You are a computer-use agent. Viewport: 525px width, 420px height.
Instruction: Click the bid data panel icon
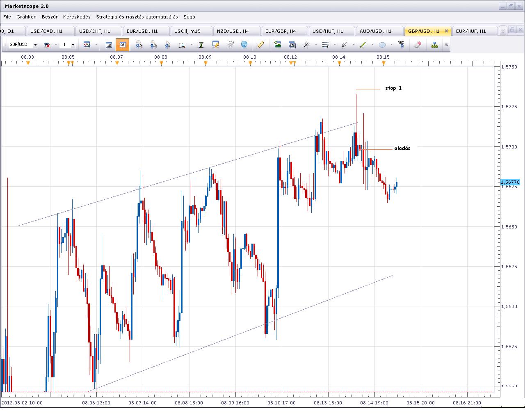pyautogui.click(x=109, y=45)
